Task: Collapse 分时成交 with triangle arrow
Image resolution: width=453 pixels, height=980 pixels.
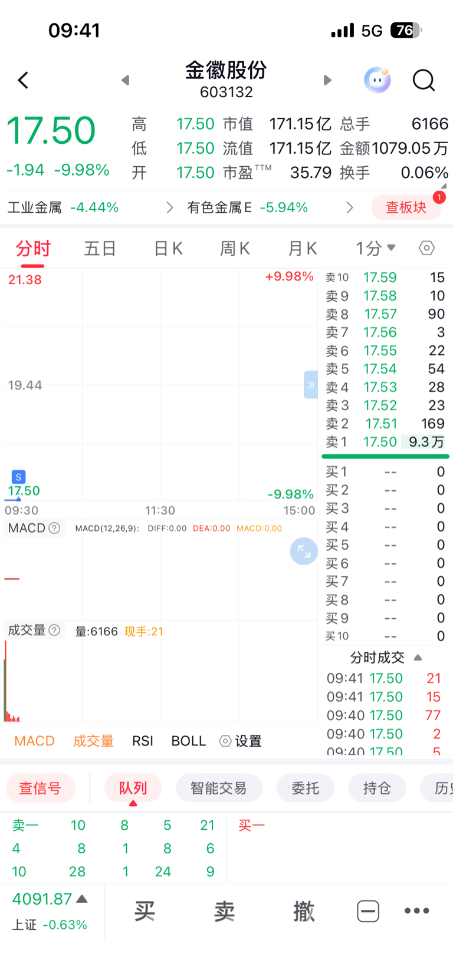Action: (418, 657)
